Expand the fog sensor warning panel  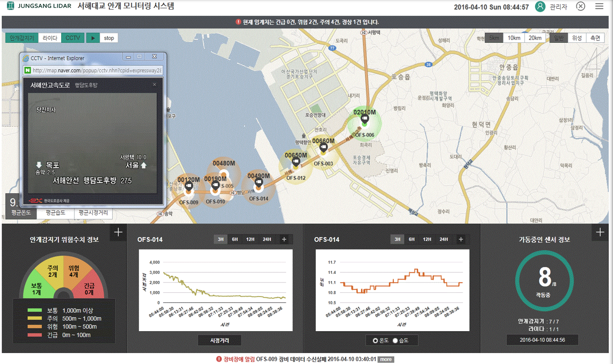[x=118, y=233]
